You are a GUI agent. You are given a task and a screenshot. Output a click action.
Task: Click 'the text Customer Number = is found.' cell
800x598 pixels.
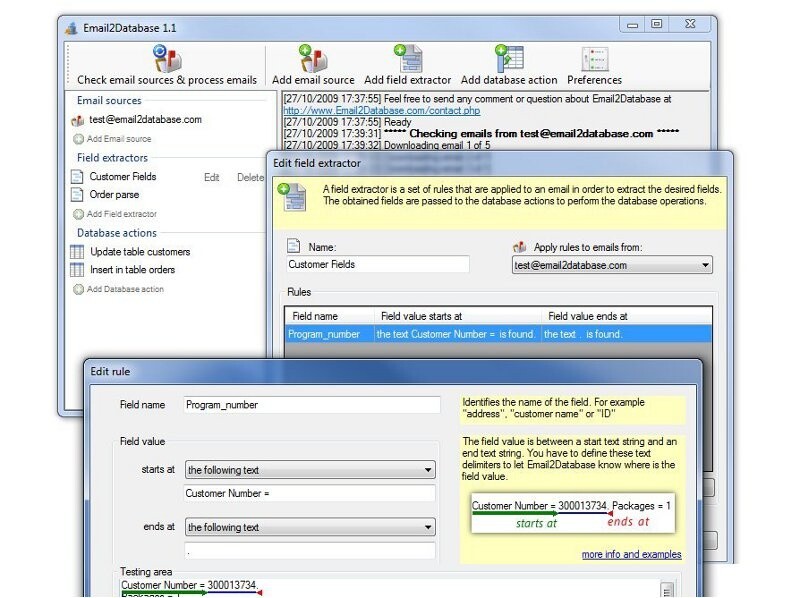pyautogui.click(x=456, y=334)
